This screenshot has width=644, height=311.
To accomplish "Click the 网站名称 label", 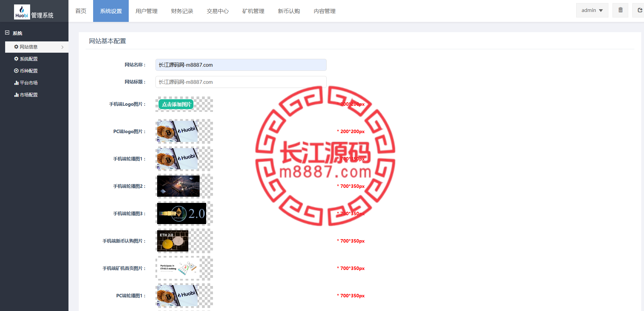I will pyautogui.click(x=135, y=65).
